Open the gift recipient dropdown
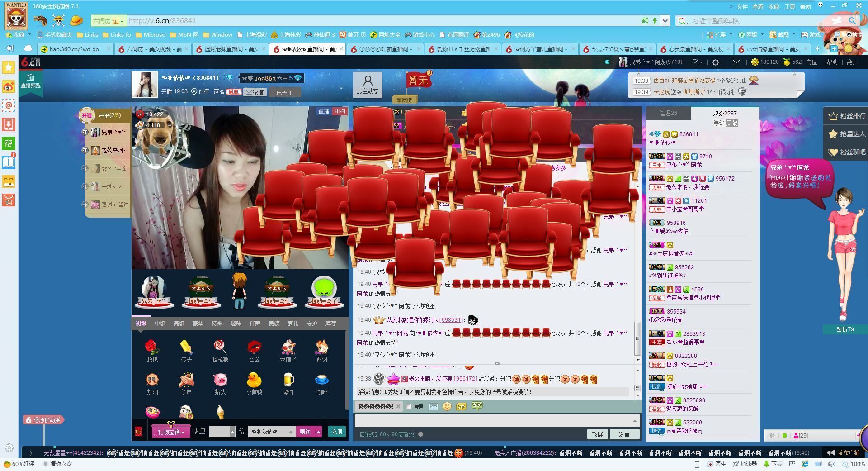The image size is (868, 471). pos(291,432)
